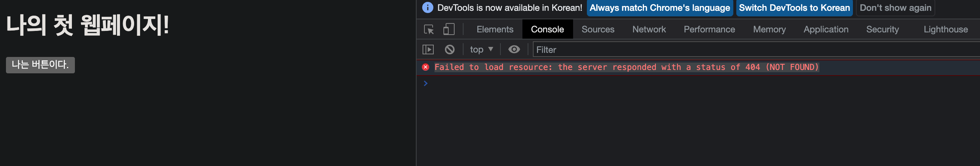Open the Lighthouse tab

click(x=946, y=29)
